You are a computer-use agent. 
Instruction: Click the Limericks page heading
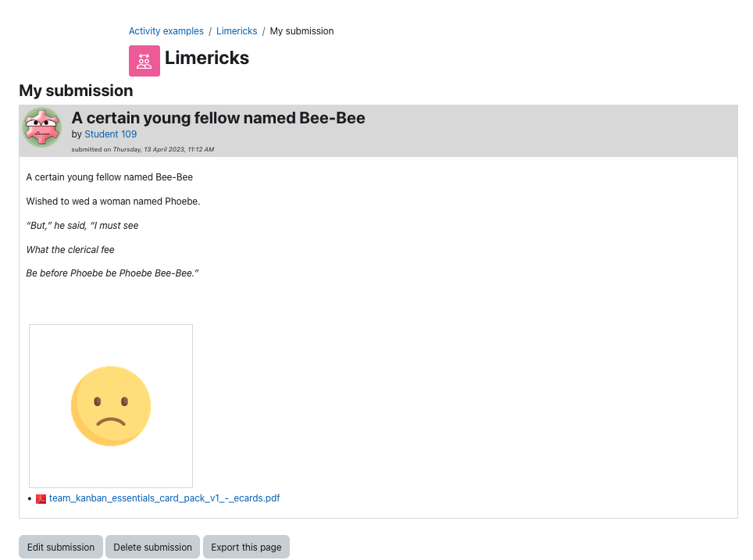pyautogui.click(x=207, y=58)
